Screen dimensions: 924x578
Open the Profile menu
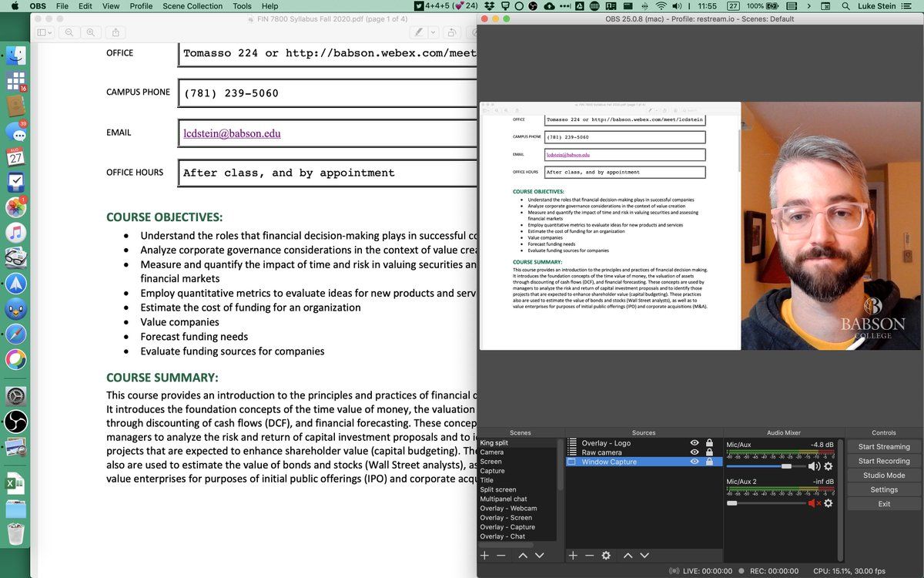point(141,6)
